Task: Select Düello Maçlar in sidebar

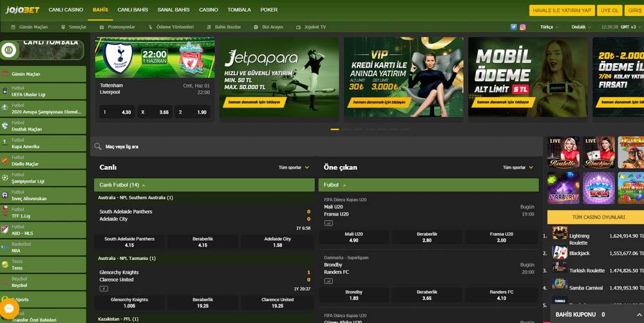Action: click(43, 161)
